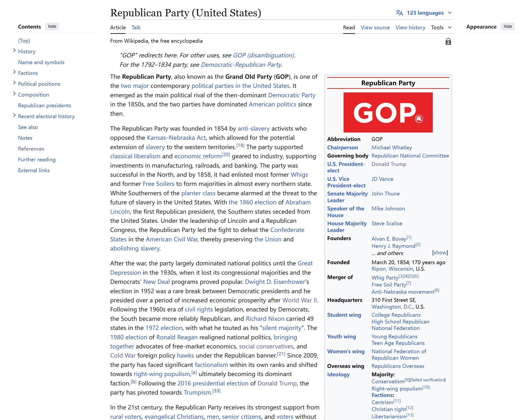Open the 123 languages dropdown
This screenshot has height=420, width=518.
coord(424,13)
